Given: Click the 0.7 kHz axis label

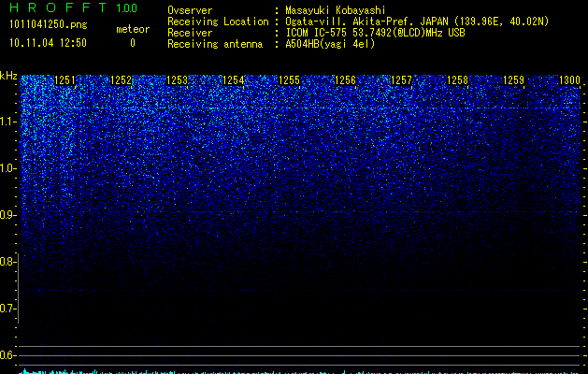Looking at the screenshot, I should [8, 309].
